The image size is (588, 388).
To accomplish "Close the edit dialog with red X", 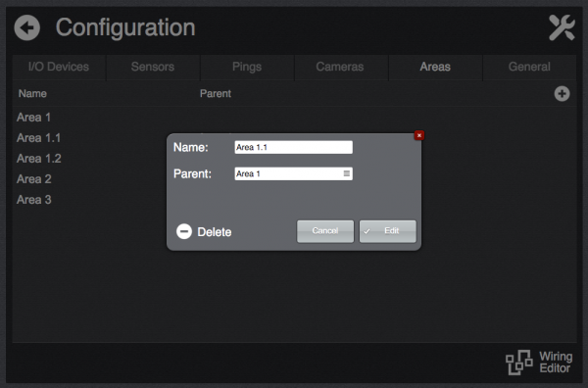I will 419,135.
